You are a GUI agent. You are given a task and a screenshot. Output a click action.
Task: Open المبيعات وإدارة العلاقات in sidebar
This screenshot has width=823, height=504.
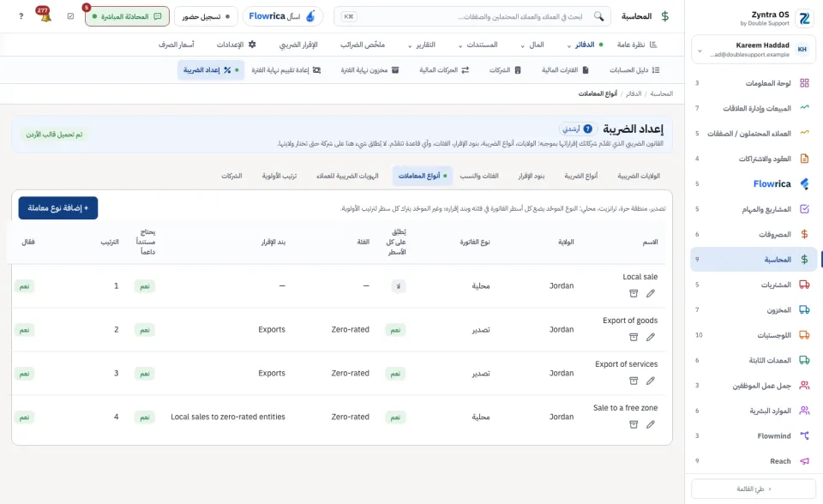click(x=754, y=108)
